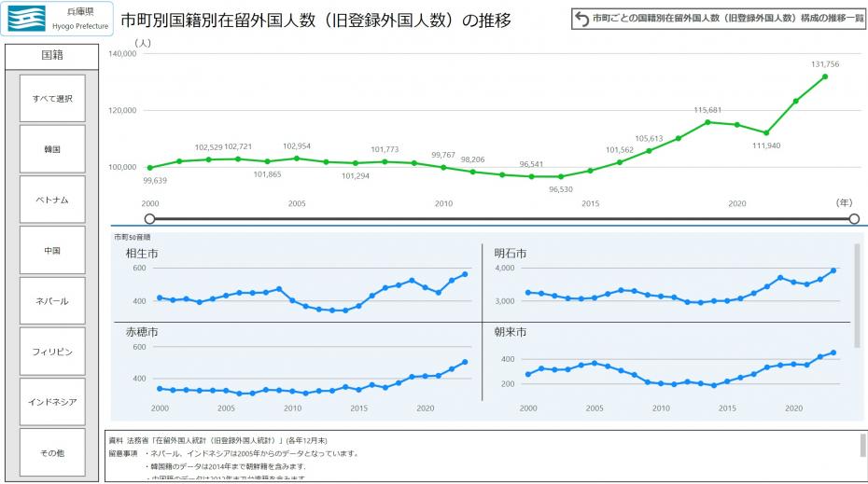Viewport: 868px width, 484px height.
Task: Click the Hyogo Prefecture logo
Action: [x=58, y=19]
